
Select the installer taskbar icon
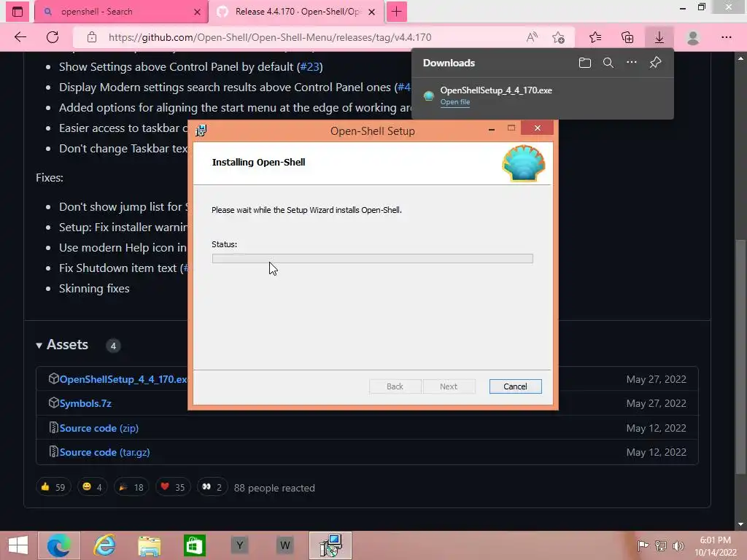point(330,545)
